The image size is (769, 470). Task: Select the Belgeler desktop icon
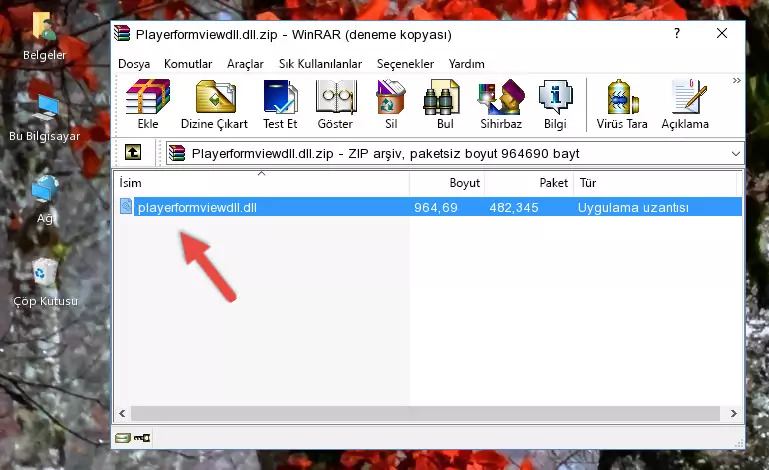pos(44,37)
